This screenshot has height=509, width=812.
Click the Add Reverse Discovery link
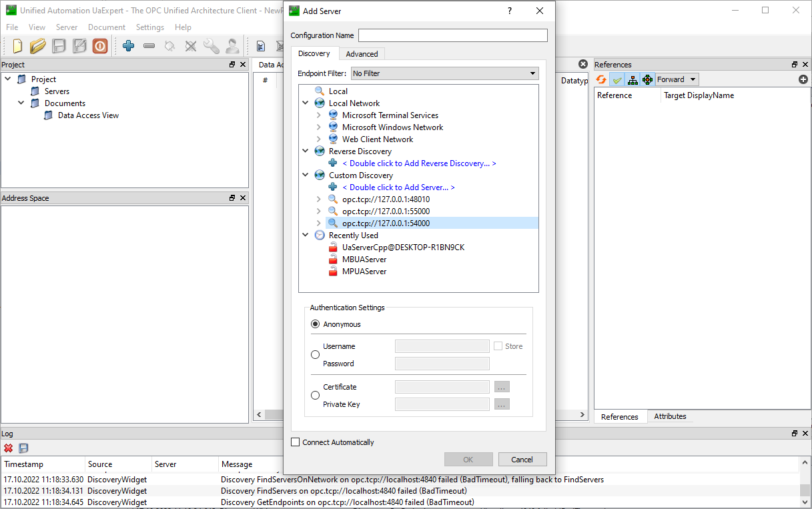tap(419, 163)
